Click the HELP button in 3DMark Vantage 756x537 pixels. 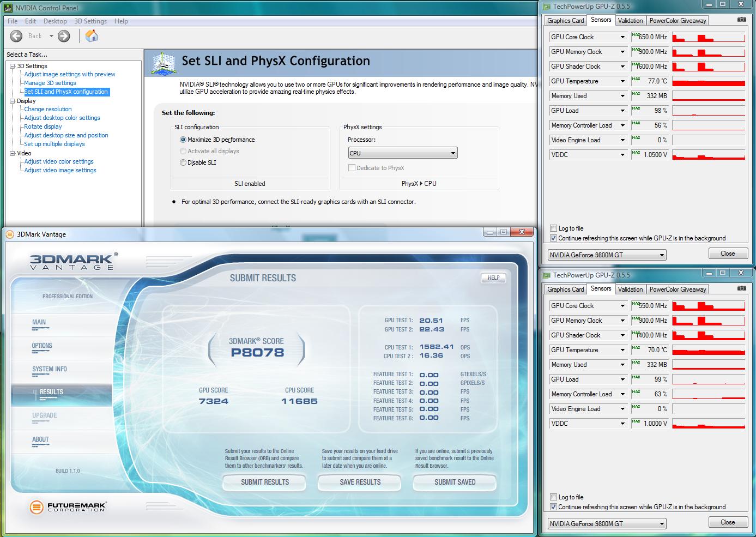click(493, 277)
